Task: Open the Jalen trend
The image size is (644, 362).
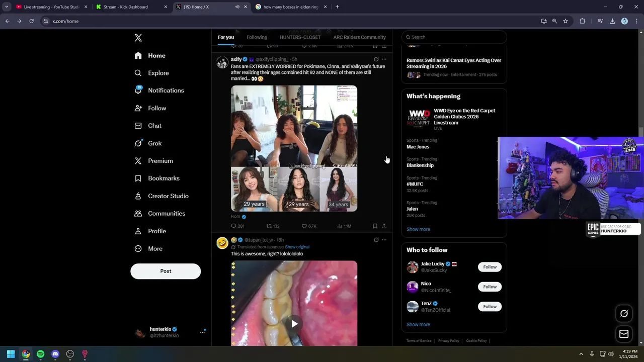Action: tap(412, 209)
